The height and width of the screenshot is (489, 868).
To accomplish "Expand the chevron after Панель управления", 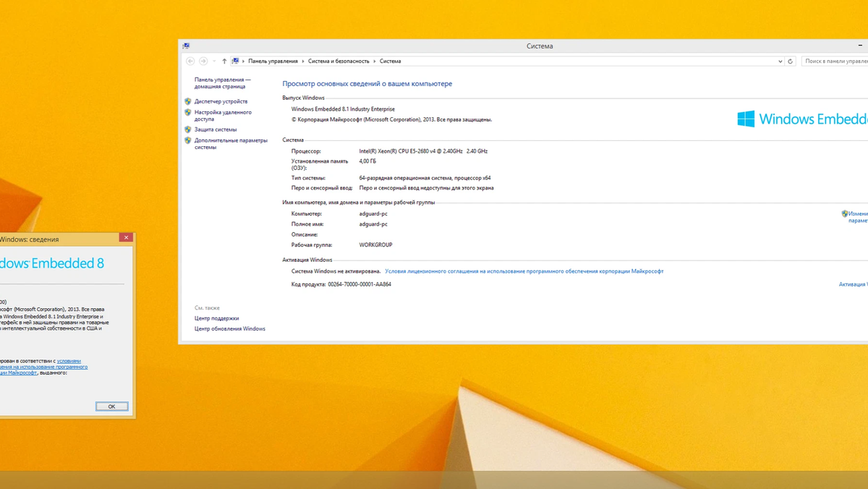I will pyautogui.click(x=302, y=61).
